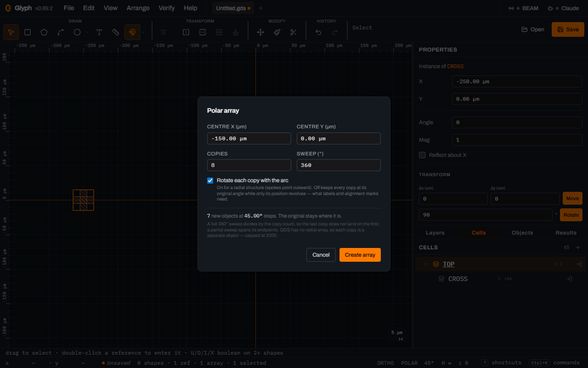Toggle ORTHO mode in status bar
The width and height of the screenshot is (588, 368).
click(385, 363)
